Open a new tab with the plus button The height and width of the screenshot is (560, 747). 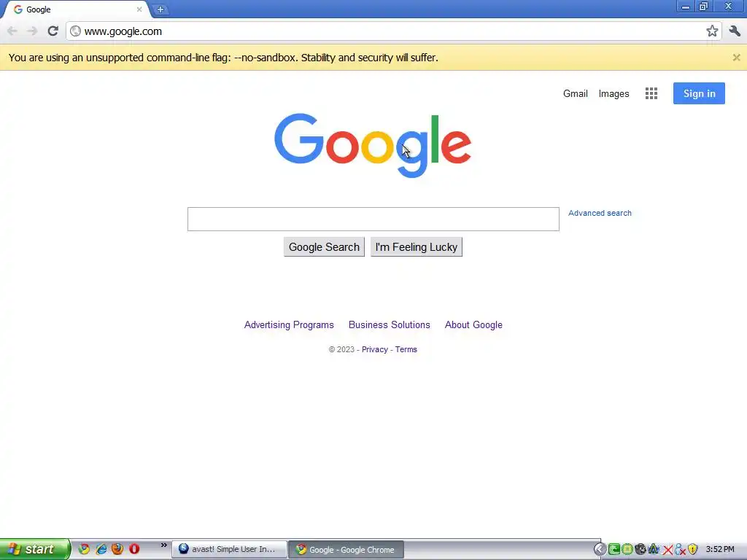point(160,9)
